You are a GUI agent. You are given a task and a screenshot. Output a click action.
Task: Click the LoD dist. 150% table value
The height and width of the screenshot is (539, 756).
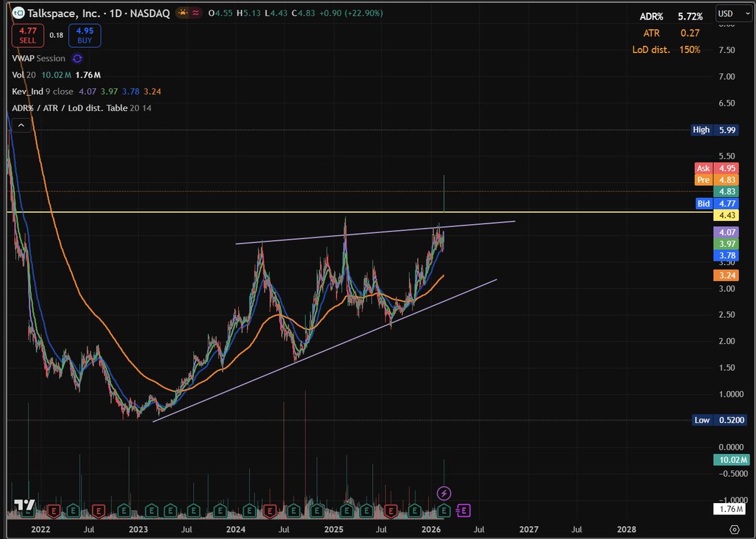click(689, 49)
